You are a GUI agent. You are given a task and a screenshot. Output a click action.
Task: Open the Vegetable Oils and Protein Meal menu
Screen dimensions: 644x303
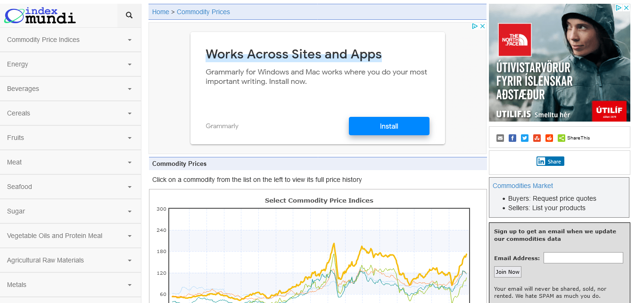click(x=70, y=236)
